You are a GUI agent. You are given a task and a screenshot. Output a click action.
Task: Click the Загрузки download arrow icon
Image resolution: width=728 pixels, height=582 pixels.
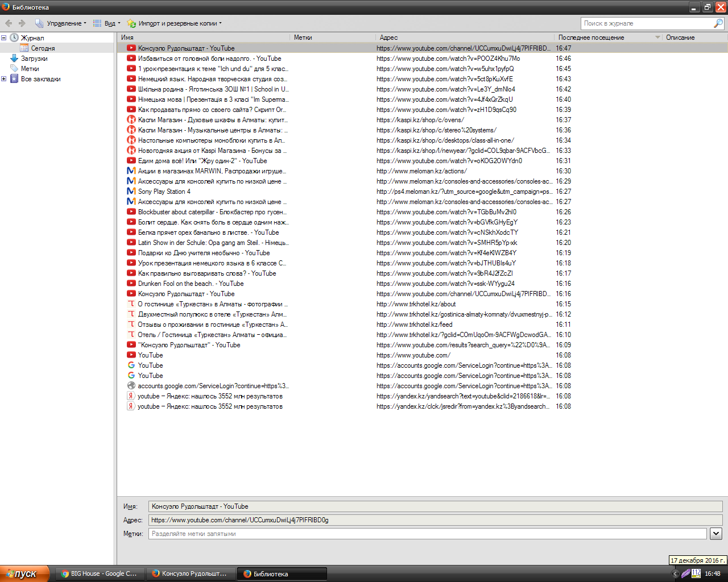pyautogui.click(x=14, y=59)
